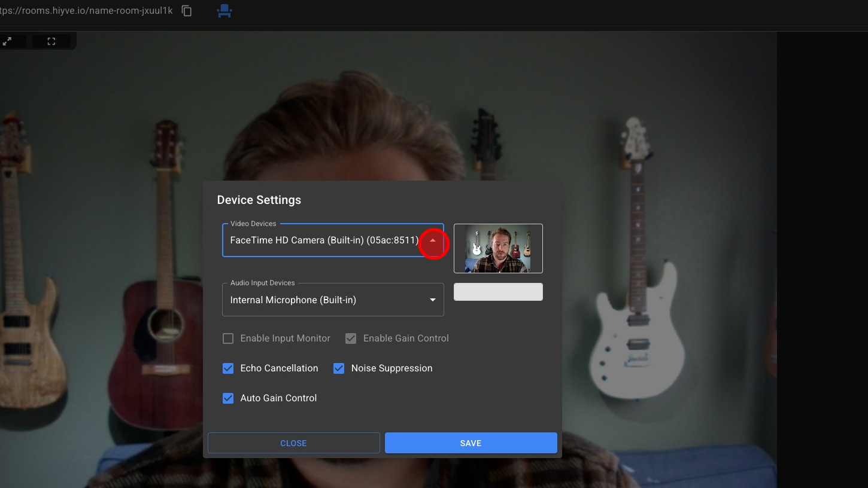Copy the room URL with the copy icon
This screenshot has height=488, width=868.
pos(187,11)
